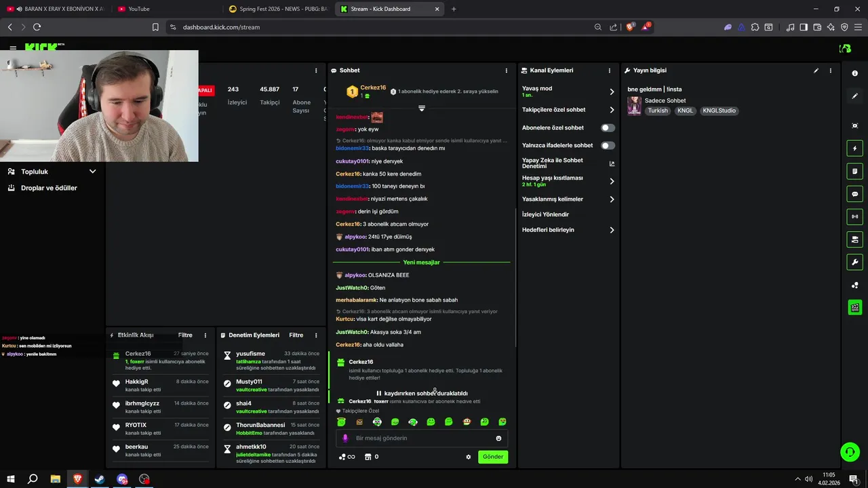Click username Cerkez16 in top gifter banner
This screenshot has width=868, height=488.
point(373,87)
